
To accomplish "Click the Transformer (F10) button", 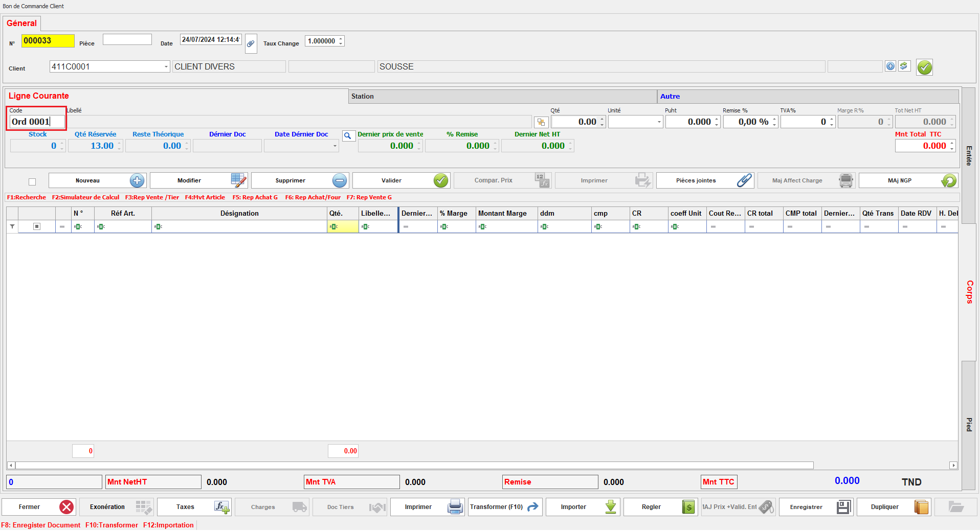I will coord(505,507).
